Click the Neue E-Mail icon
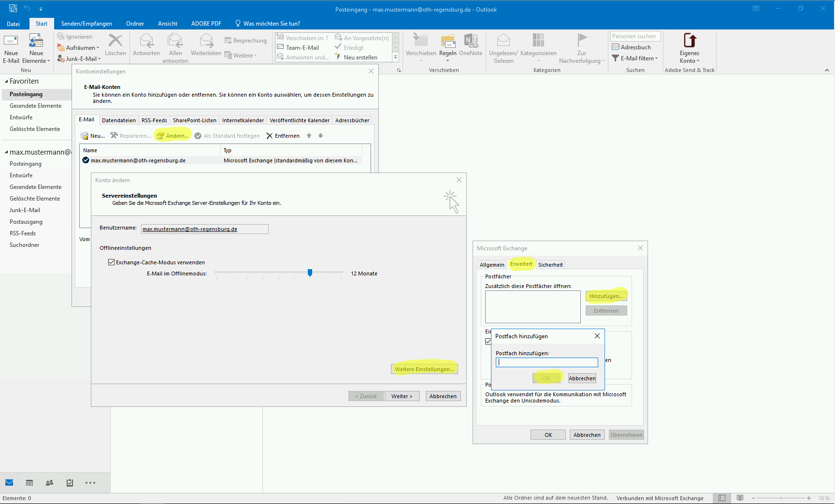835x504 pixels. click(x=11, y=41)
